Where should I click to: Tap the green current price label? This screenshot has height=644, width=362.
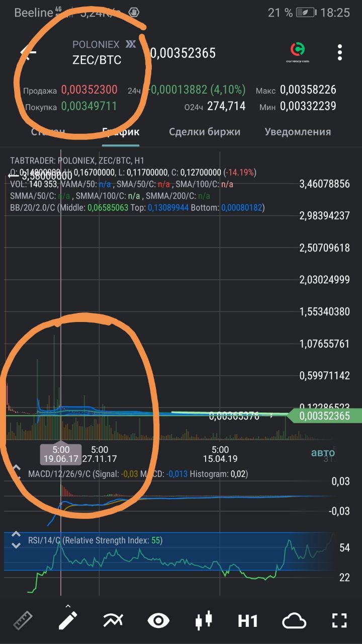324,416
